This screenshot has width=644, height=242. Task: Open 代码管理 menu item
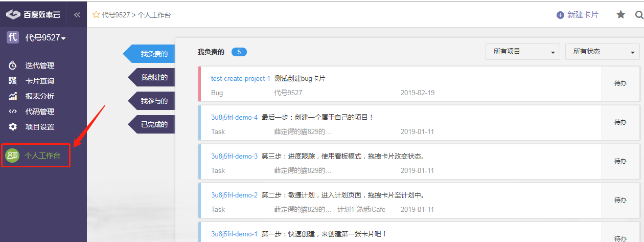coord(40,112)
